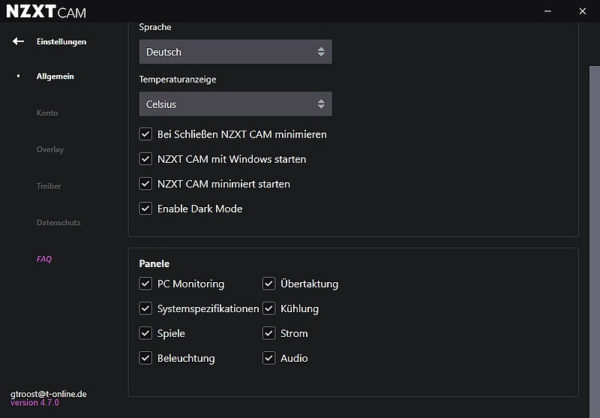Disable the Enable Dark Mode checkbox
This screenshot has width=600, height=418.
pos(145,209)
